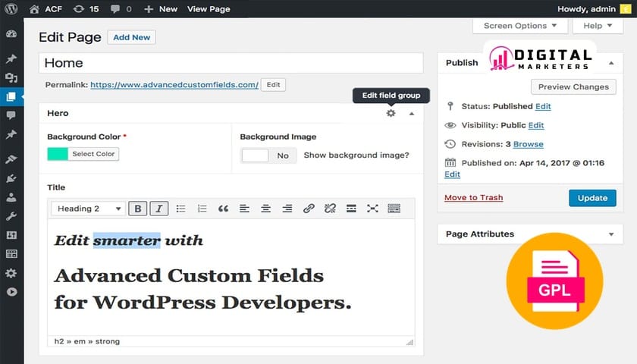Open the Heading 2 format dropdown
The width and height of the screenshot is (637, 364).
click(88, 209)
